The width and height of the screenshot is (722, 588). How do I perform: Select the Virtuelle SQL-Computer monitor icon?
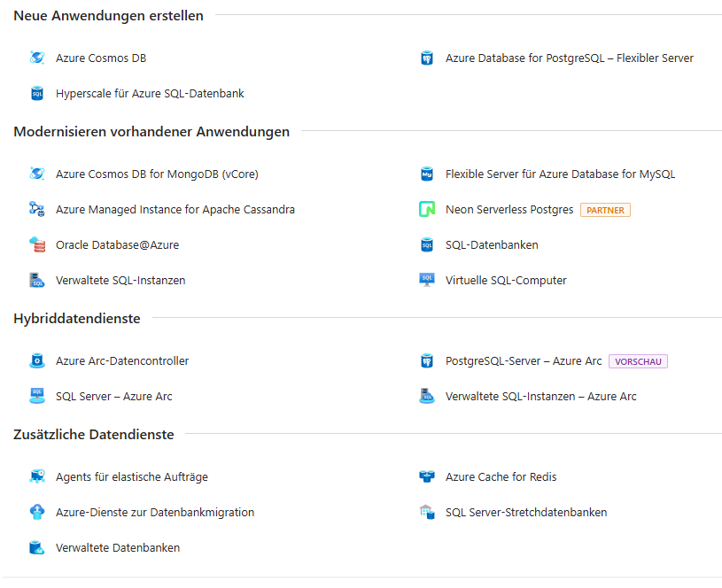pos(426,280)
